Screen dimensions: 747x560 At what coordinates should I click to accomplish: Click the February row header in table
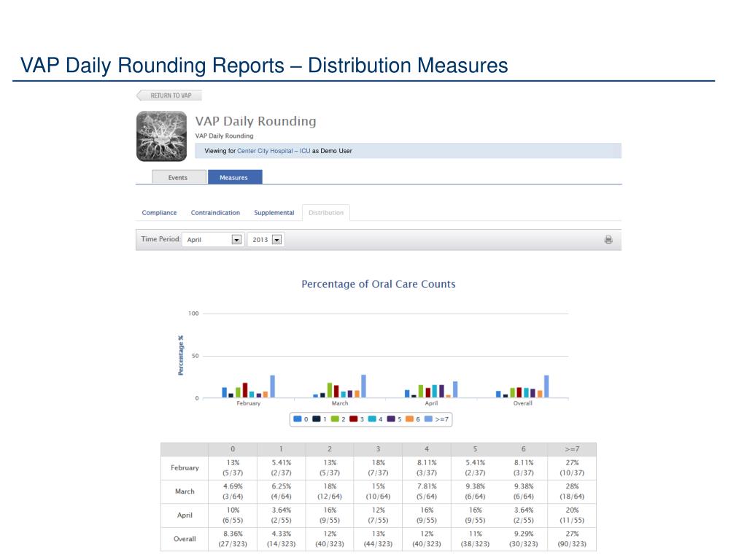(x=185, y=467)
